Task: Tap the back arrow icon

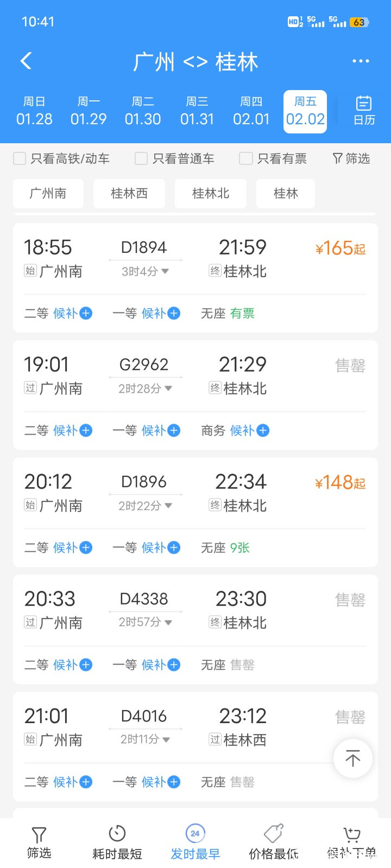Action: coord(26,61)
